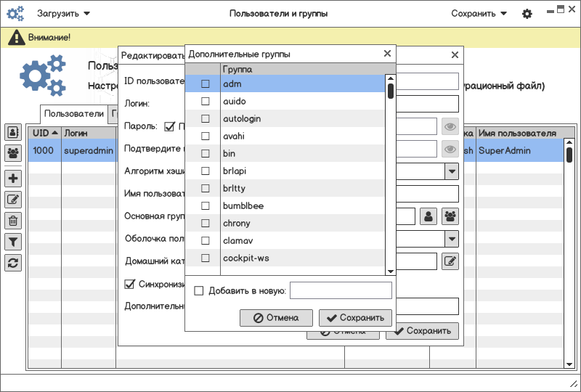Click the edit pencil icon in the sidebar
The height and width of the screenshot is (392, 581).
pos(13,200)
